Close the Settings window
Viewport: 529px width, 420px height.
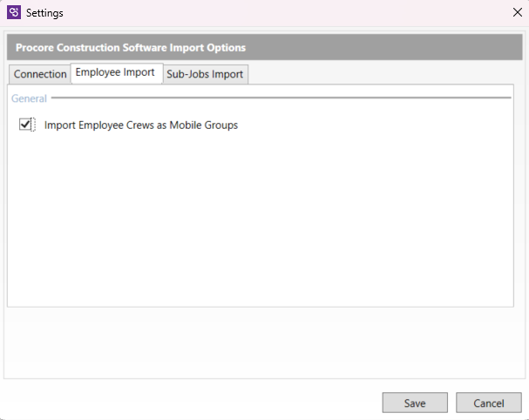[517, 12]
